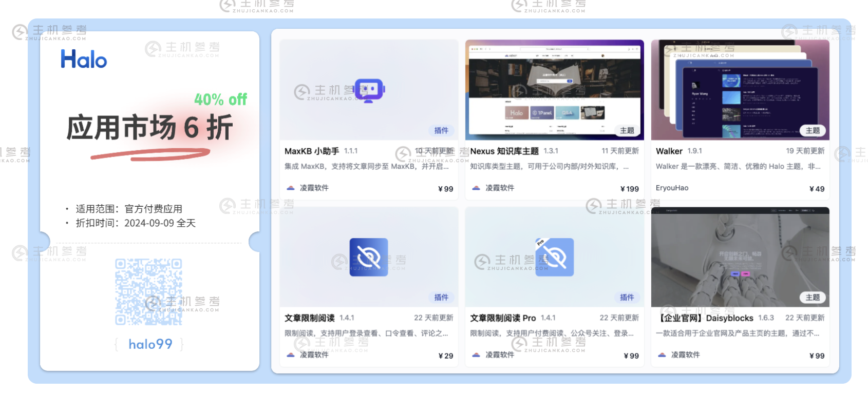The image size is (868, 395).
Task: Click the 凌霞软件 logo under Daisyblocks
Action: 662,354
